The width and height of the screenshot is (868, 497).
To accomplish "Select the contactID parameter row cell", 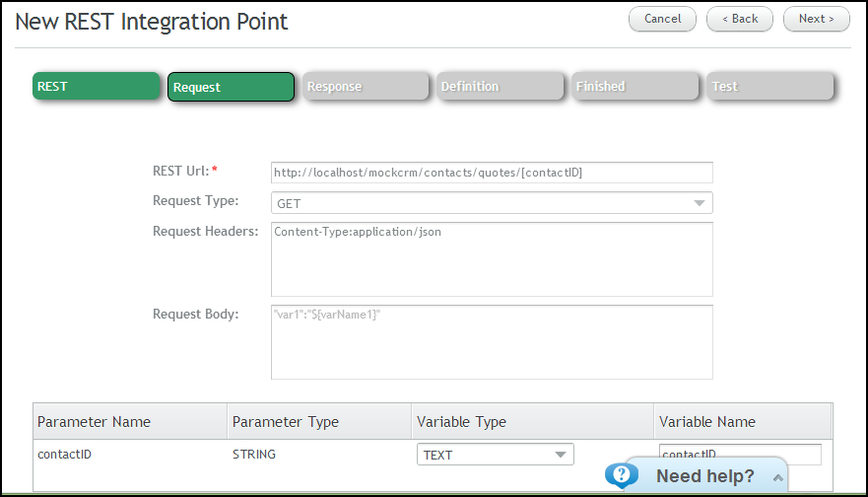I will pos(64,455).
